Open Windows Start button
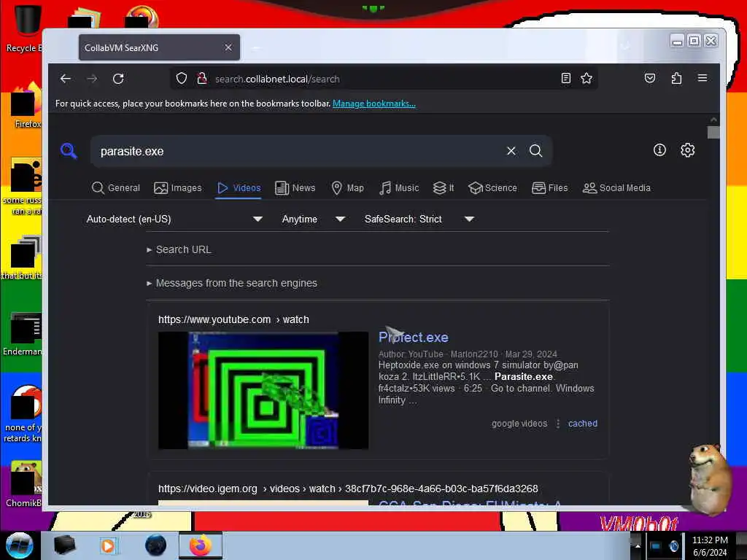Screen dimensions: 747x560 [19, 545]
